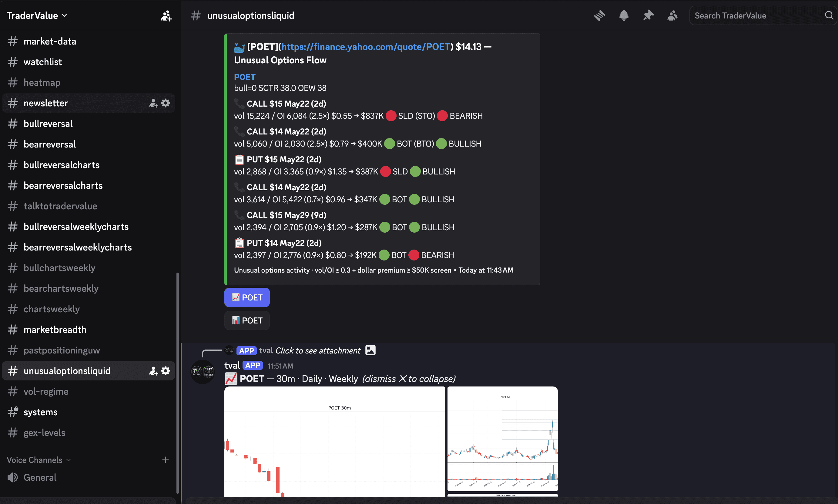Go to bearreversal channel

(x=89, y=144)
